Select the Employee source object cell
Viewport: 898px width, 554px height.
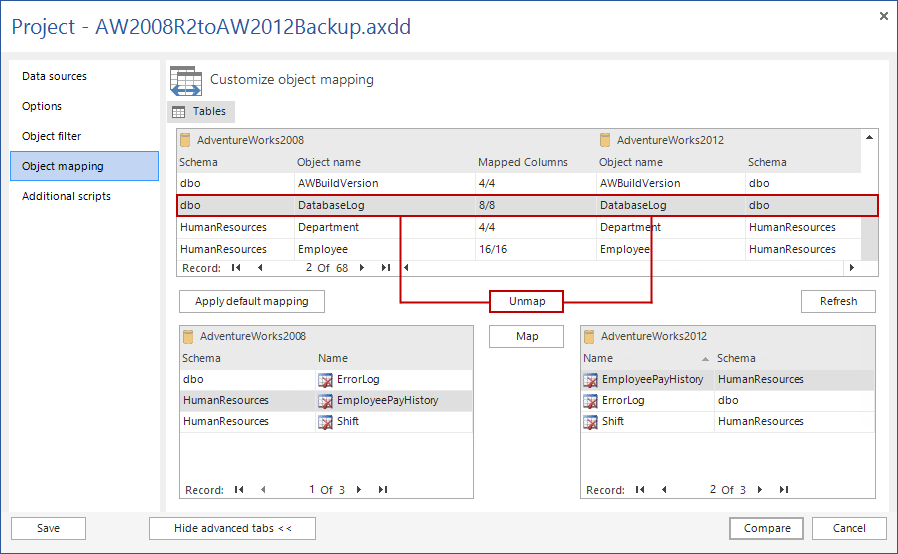385,249
